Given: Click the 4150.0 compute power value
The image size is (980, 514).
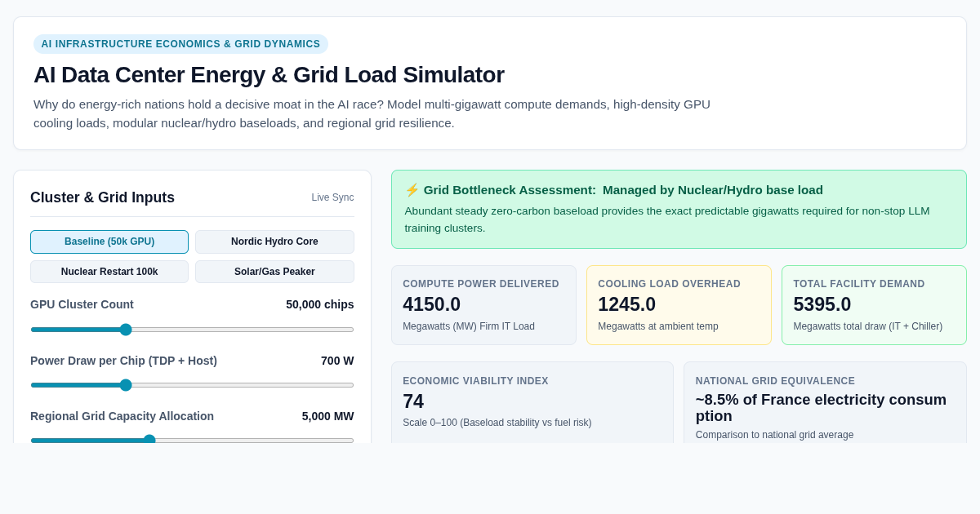Looking at the screenshot, I should 431,304.
